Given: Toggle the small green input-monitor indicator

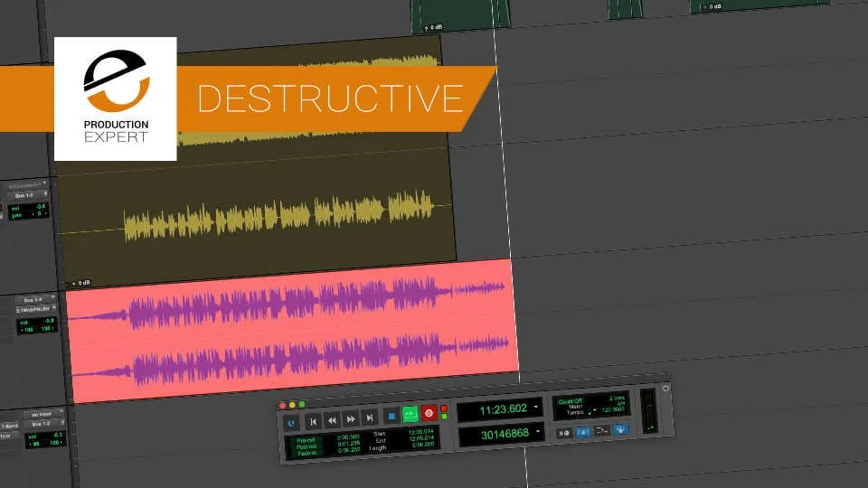Looking at the screenshot, I should click(444, 416).
